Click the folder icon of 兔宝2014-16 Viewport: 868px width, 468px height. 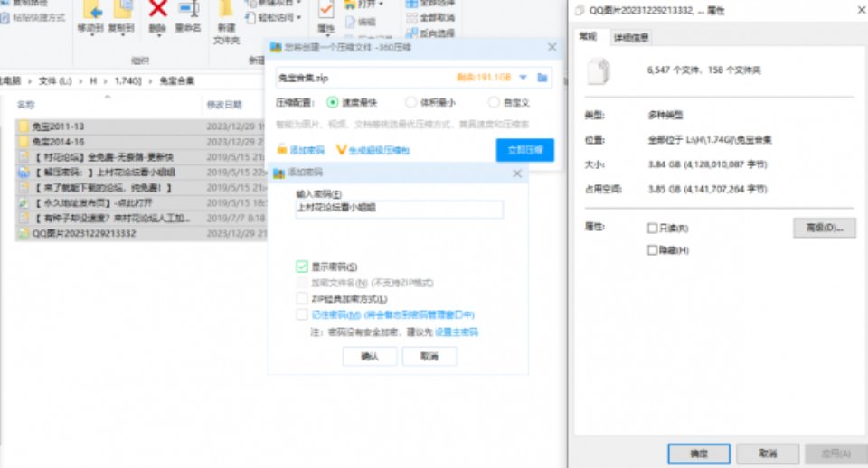tap(24, 142)
